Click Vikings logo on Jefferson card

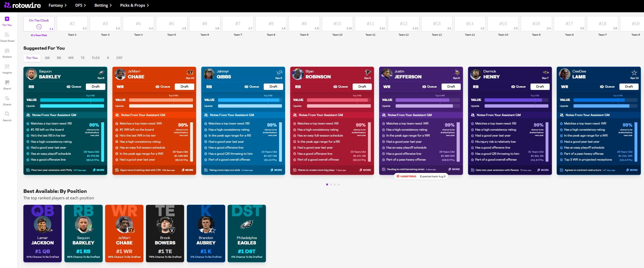[x=457, y=73]
